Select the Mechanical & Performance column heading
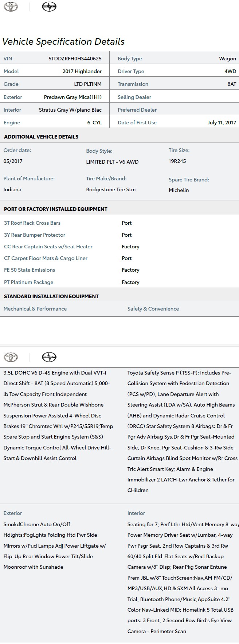Screen dimensions: 239x644 (35, 309)
